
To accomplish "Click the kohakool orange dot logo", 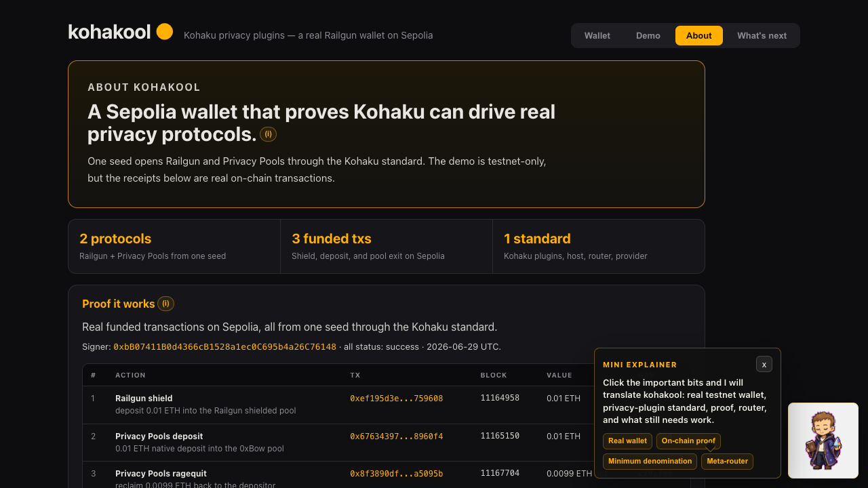I will click(165, 32).
